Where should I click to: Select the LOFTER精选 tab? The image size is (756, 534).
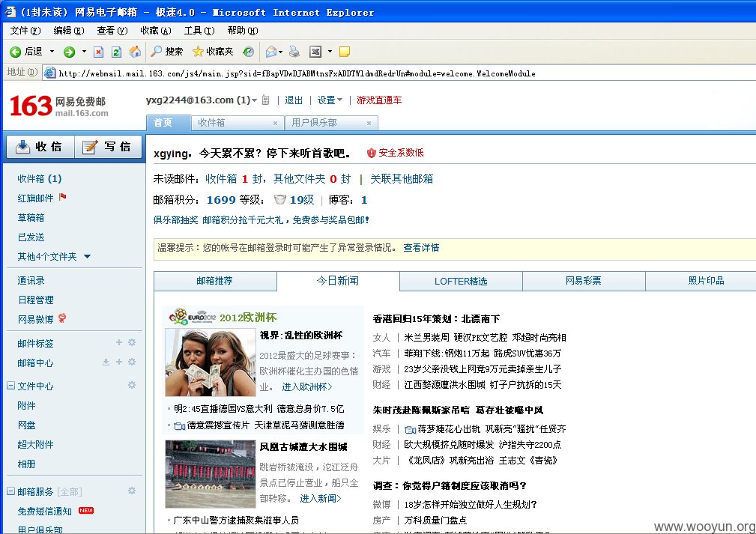461,281
